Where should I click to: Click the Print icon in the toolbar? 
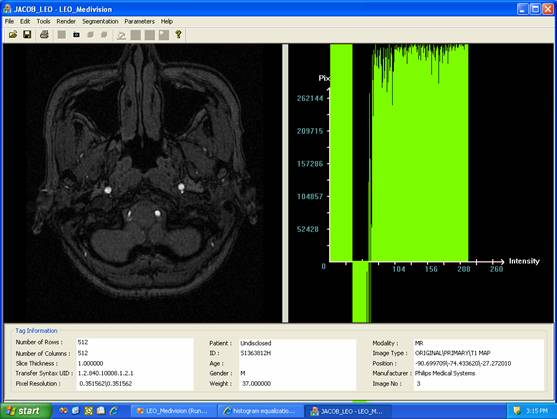coord(44,34)
